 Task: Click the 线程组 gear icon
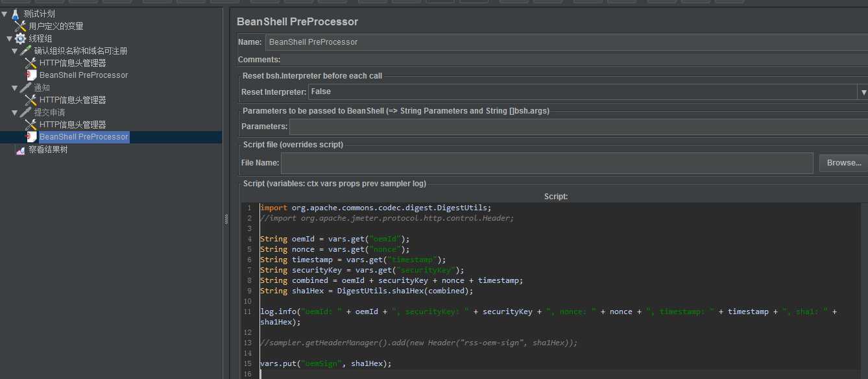pyautogui.click(x=20, y=38)
